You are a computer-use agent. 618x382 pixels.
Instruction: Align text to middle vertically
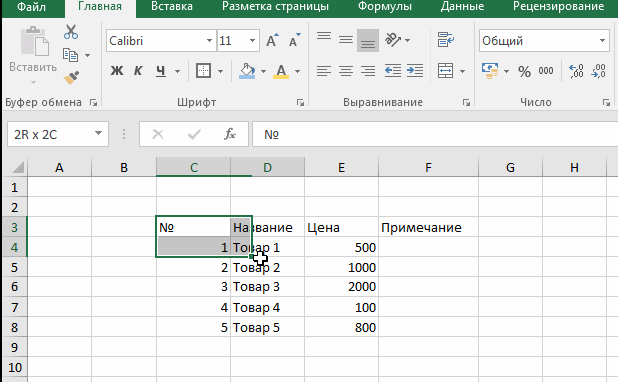346,40
